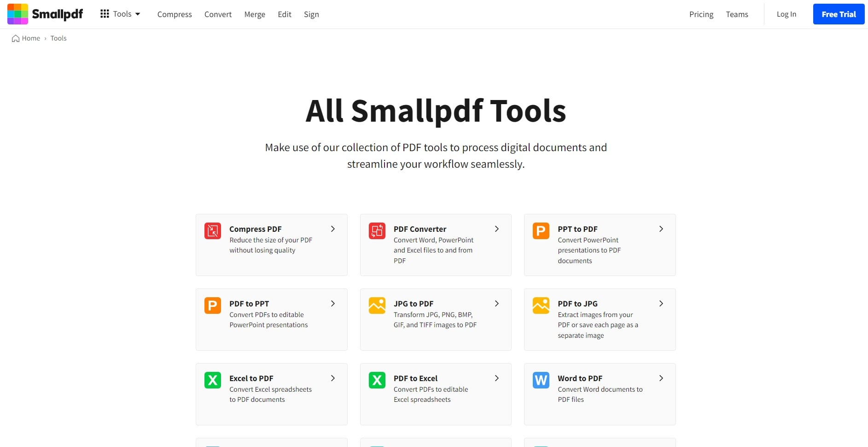This screenshot has width=868, height=447.
Task: Click the Merge navigation item
Action: [x=255, y=14]
